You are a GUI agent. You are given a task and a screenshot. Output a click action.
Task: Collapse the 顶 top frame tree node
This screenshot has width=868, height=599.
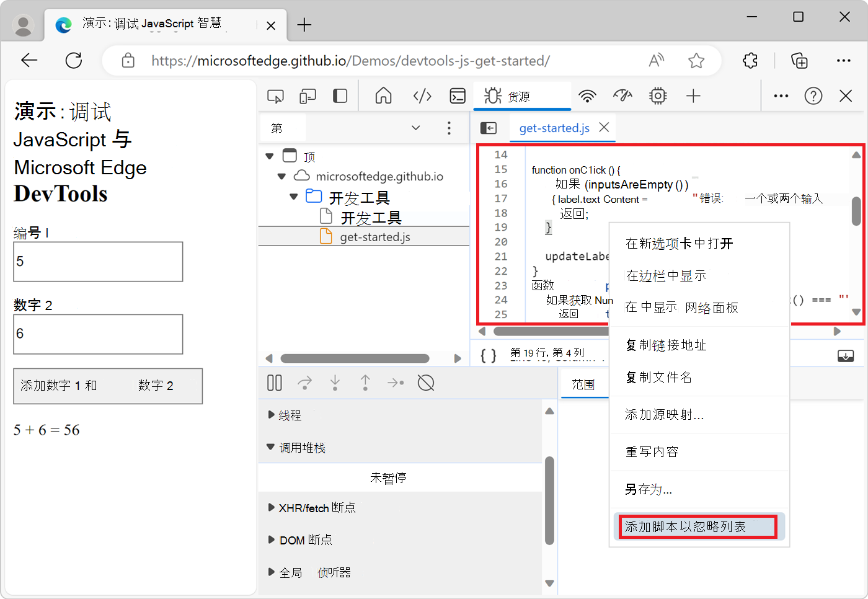pyautogui.click(x=270, y=156)
